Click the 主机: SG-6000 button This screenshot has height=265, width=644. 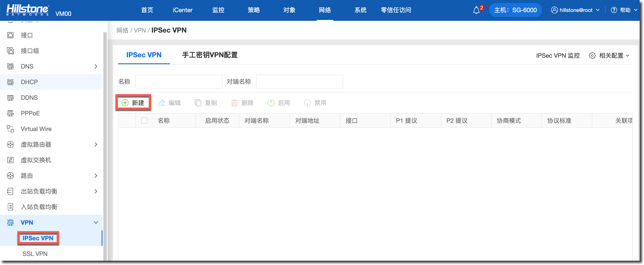pyautogui.click(x=515, y=10)
